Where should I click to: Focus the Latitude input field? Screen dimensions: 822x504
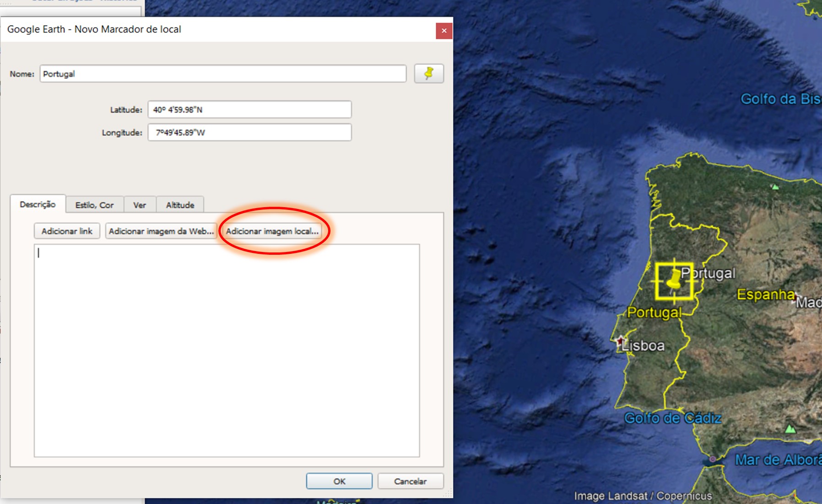(249, 110)
